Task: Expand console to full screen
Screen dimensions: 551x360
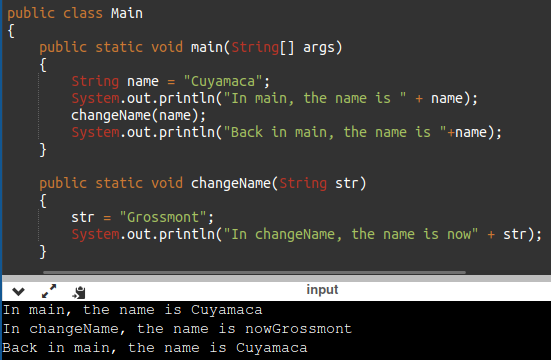Action: (x=49, y=291)
